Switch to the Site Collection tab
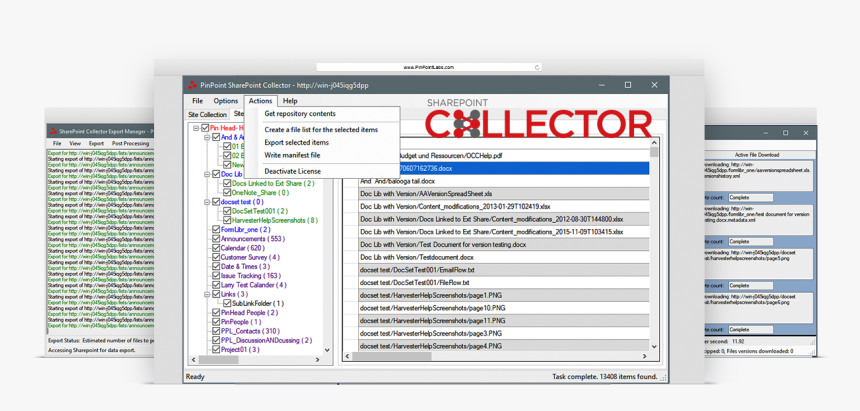860x411 pixels. [x=207, y=115]
